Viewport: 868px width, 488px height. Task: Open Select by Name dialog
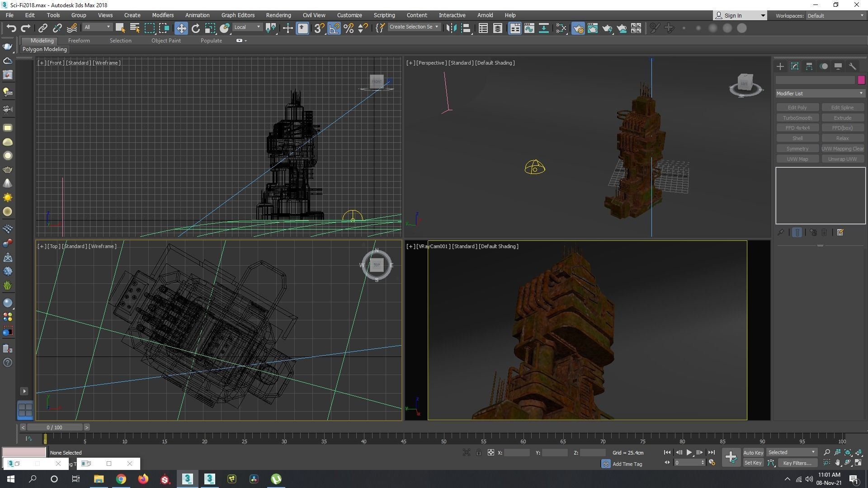134,28
